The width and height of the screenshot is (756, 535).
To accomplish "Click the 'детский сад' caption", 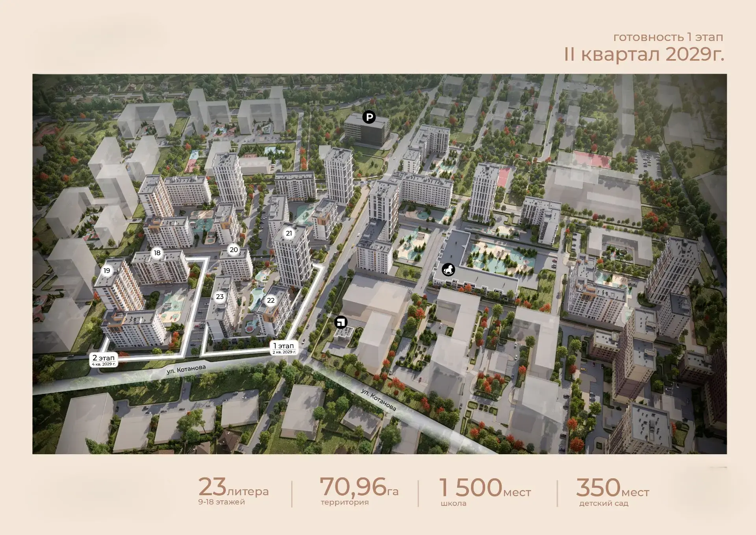I will (604, 503).
